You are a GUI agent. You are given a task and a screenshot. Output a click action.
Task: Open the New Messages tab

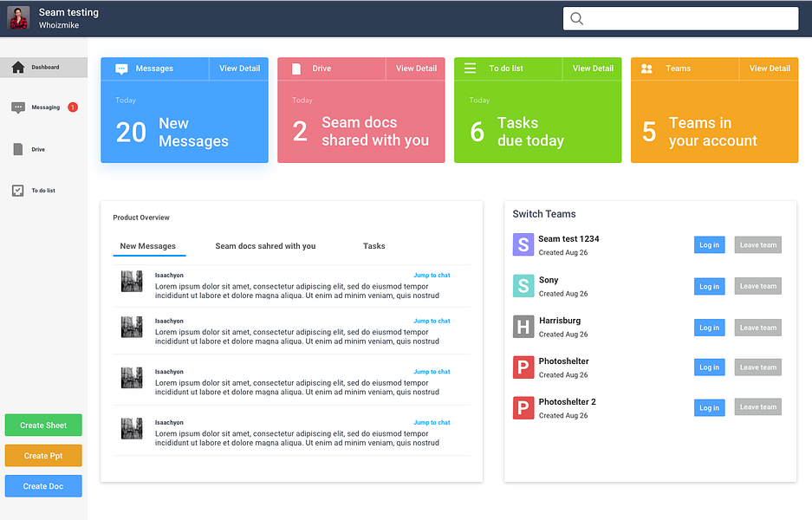(x=148, y=246)
